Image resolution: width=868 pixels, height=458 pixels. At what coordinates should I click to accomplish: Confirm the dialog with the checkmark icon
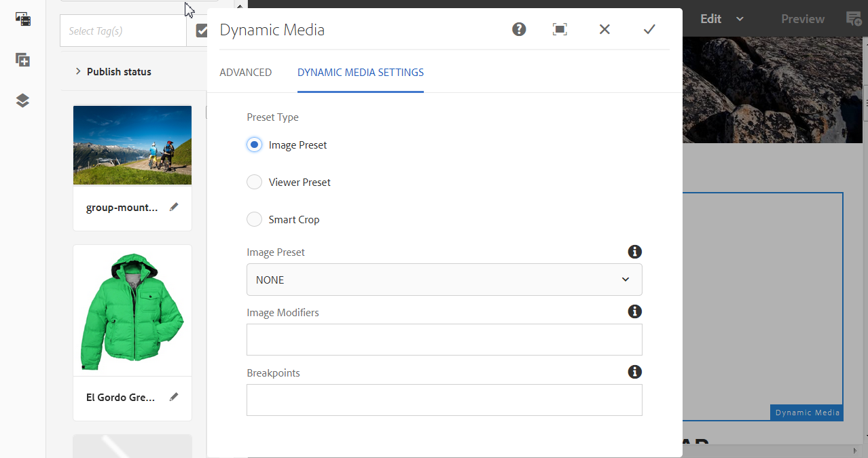[649, 29]
